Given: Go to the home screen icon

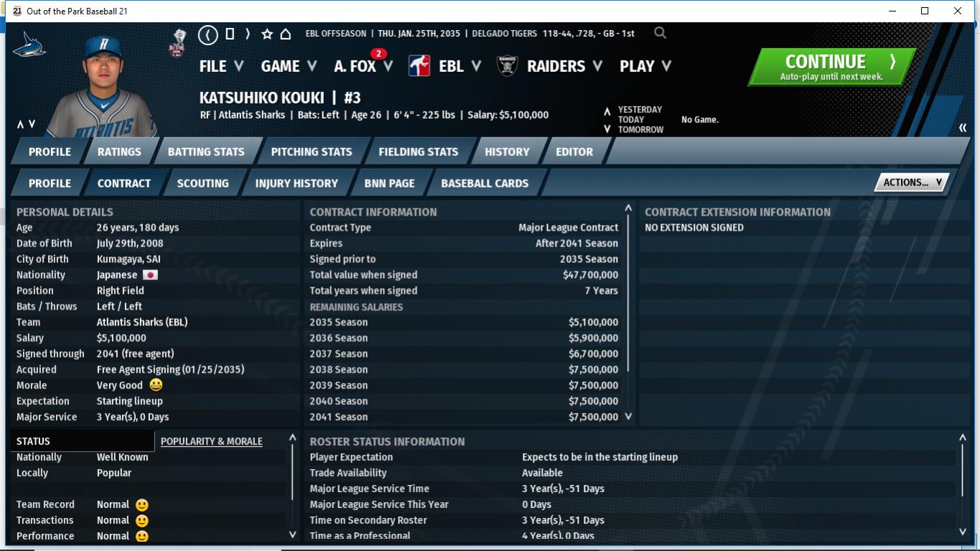Looking at the screenshot, I should [285, 34].
